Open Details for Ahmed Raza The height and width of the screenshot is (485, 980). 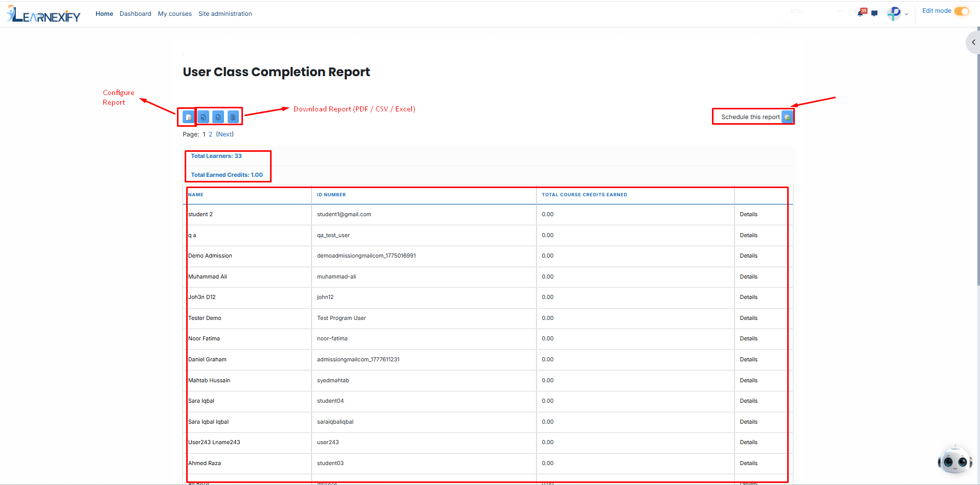point(749,464)
